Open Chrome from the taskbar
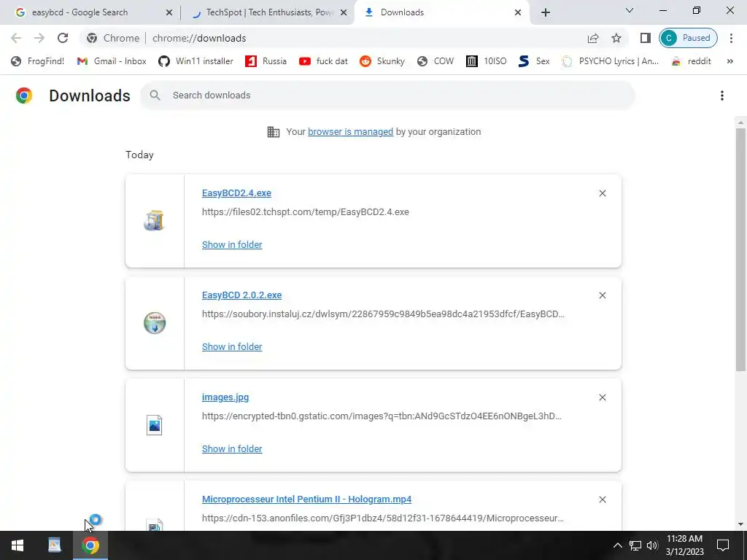Viewport: 747px width, 560px height. [90, 545]
